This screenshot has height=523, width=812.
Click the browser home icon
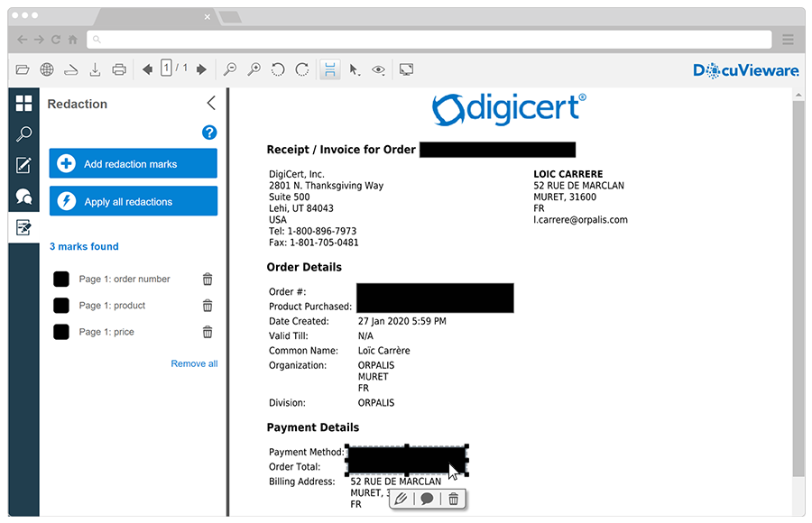[x=73, y=40]
